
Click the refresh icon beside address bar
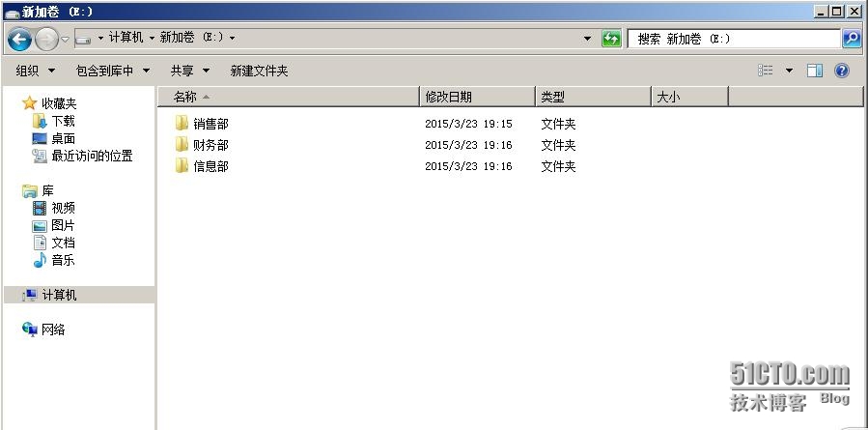611,39
